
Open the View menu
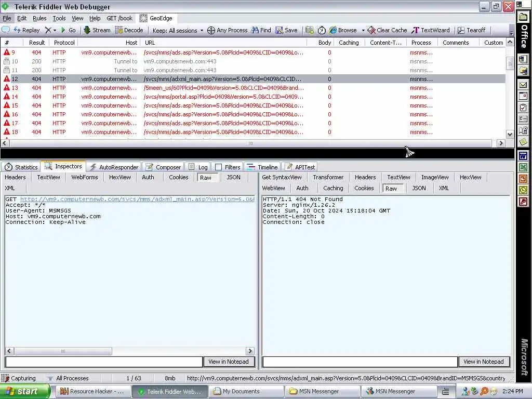(77, 18)
